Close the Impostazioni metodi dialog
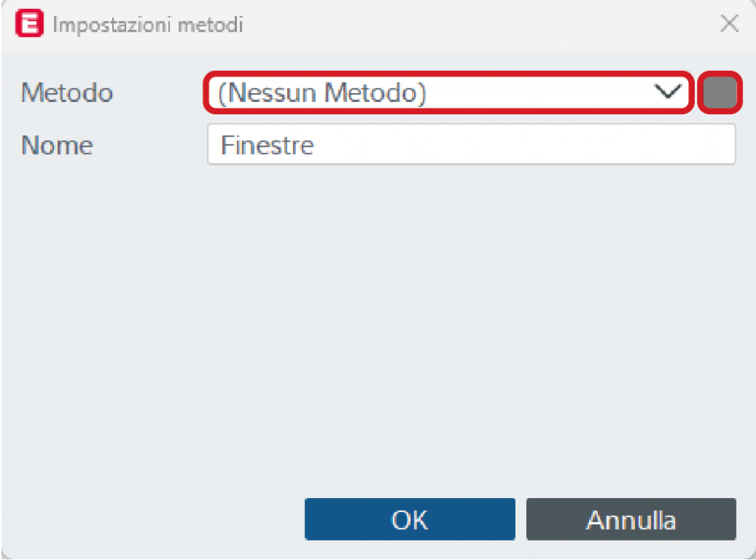 (729, 23)
